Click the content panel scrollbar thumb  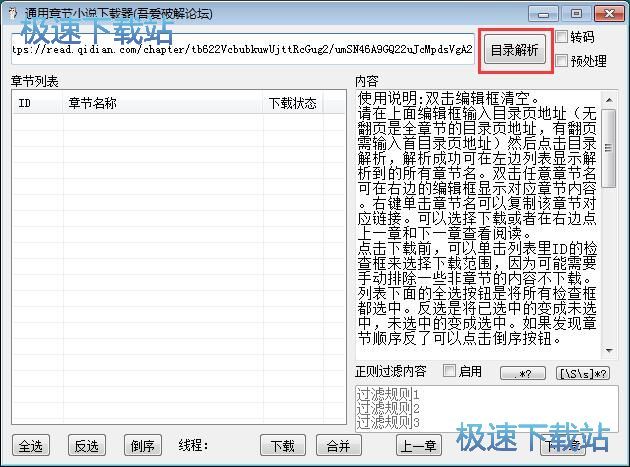(x=609, y=148)
